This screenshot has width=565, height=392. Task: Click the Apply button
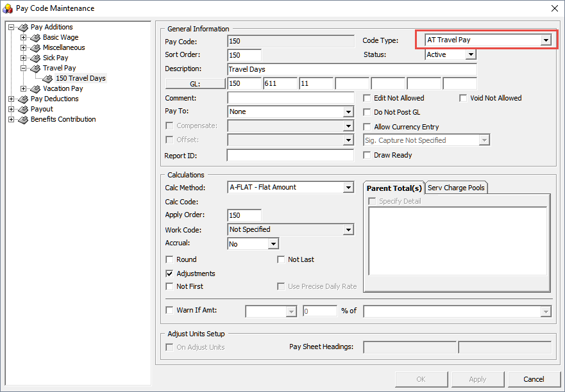point(477,379)
